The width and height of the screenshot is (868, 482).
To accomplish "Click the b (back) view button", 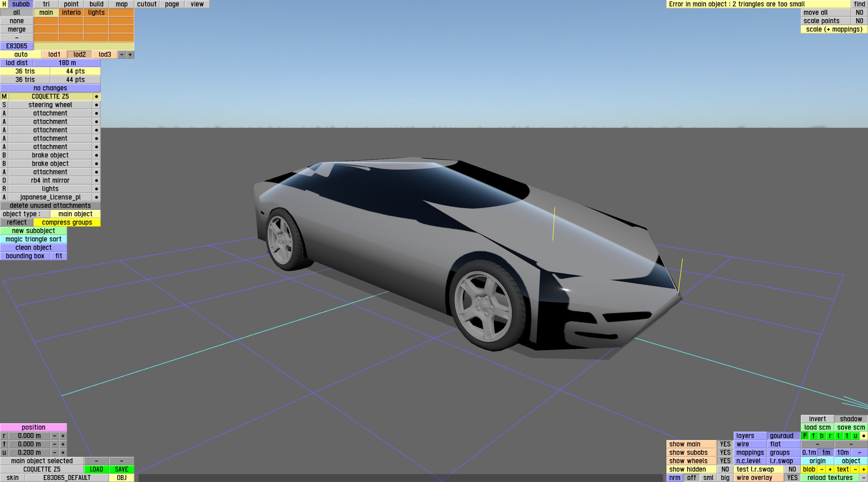I will 821,436.
